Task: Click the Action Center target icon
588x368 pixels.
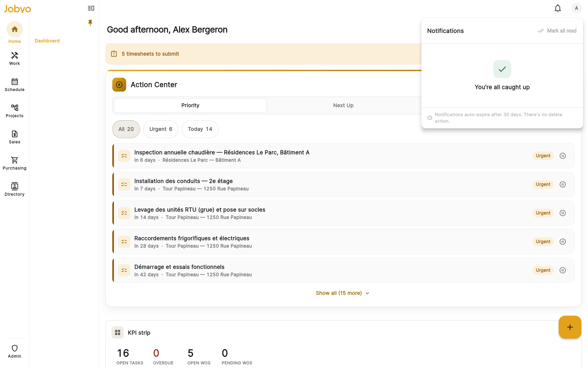Action: click(x=119, y=85)
